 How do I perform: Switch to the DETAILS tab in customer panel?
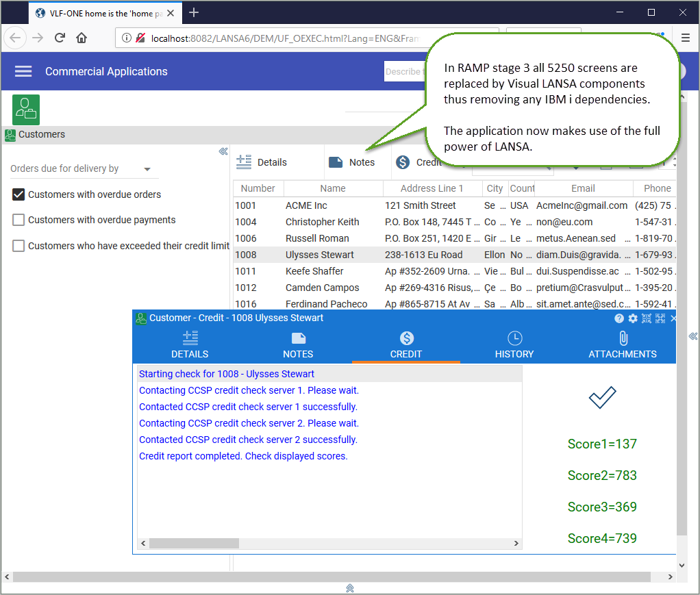[x=190, y=345]
